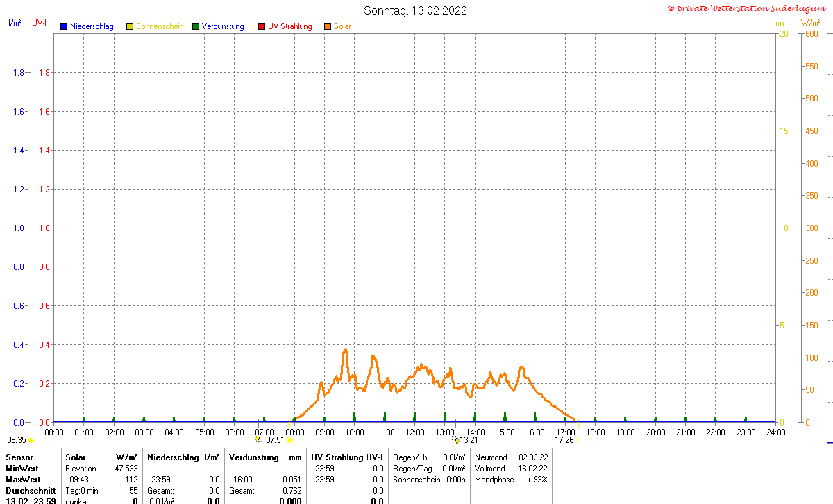
Task: Click the blue Niederschlag legend swatch
Action: click(64, 26)
